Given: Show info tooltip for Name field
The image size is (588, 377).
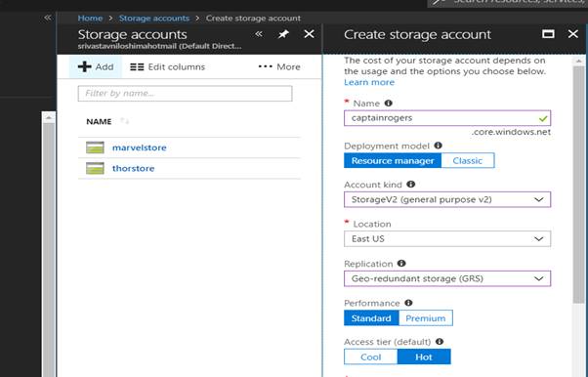Looking at the screenshot, I should click(389, 104).
